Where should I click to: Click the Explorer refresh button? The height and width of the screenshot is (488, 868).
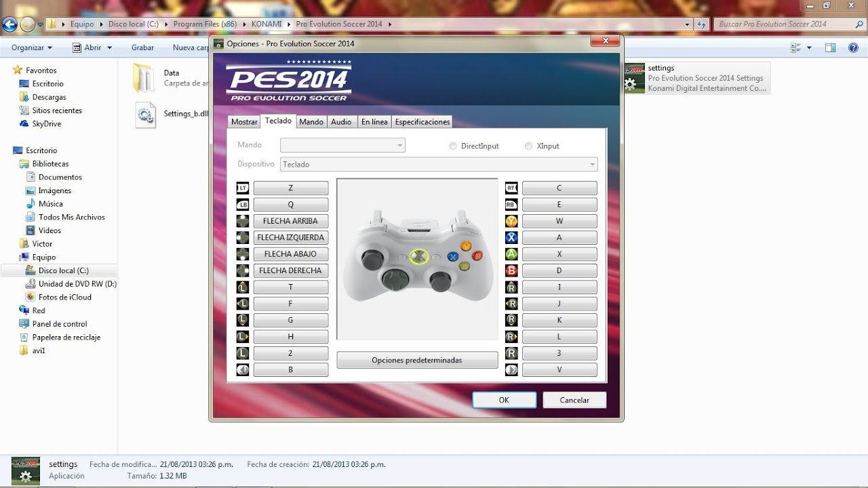pos(702,24)
